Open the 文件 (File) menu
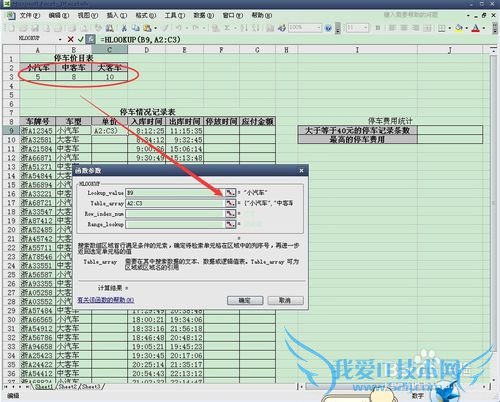The width and height of the screenshot is (500, 402). click(x=30, y=15)
